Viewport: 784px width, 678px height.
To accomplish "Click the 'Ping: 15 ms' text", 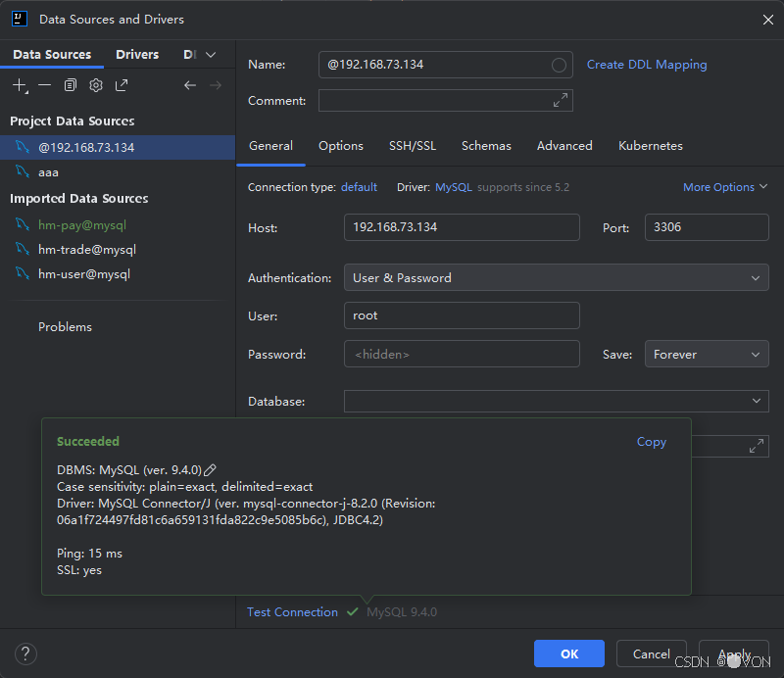I will [89, 554].
